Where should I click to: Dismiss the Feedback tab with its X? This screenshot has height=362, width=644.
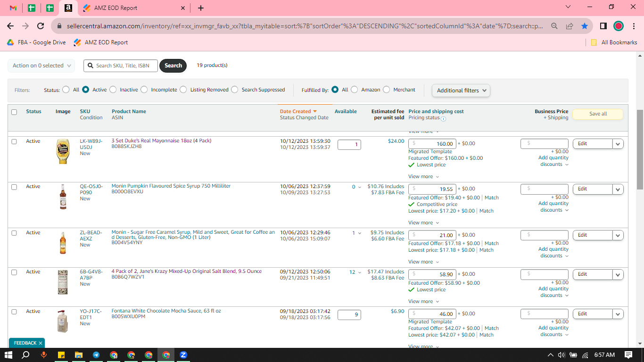point(41,343)
